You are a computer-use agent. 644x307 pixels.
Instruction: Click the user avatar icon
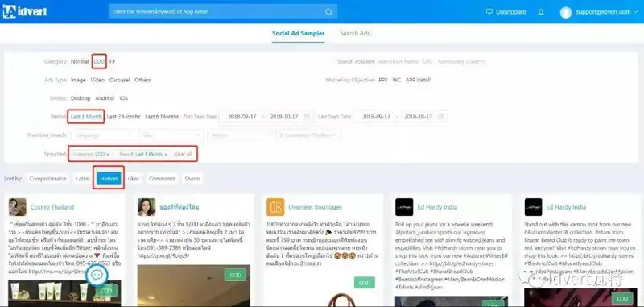point(566,12)
